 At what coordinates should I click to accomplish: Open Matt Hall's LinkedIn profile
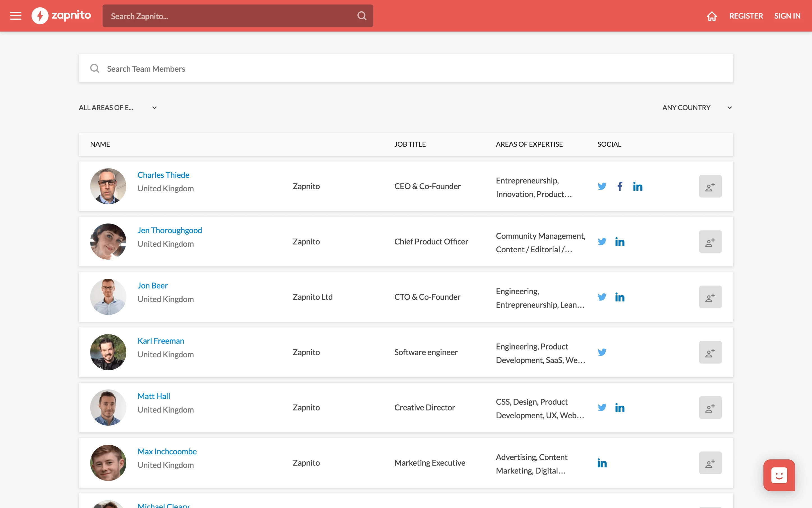(x=620, y=407)
